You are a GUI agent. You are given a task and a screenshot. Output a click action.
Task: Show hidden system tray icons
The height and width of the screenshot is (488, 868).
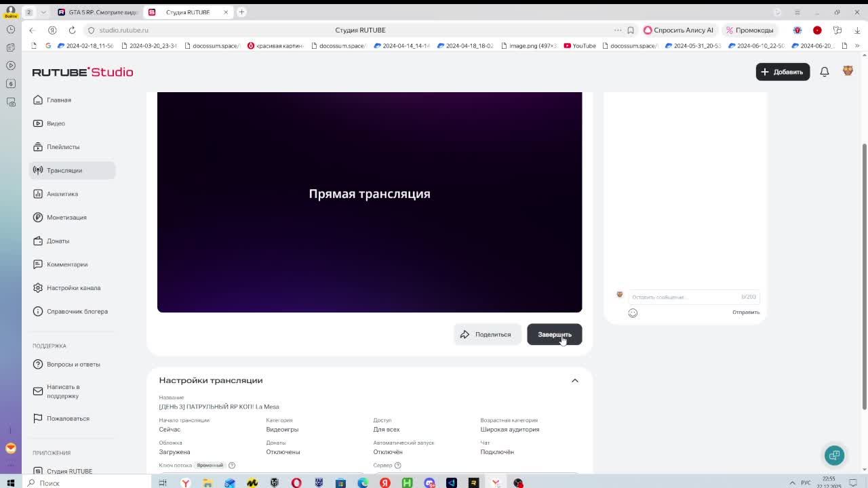tap(792, 483)
